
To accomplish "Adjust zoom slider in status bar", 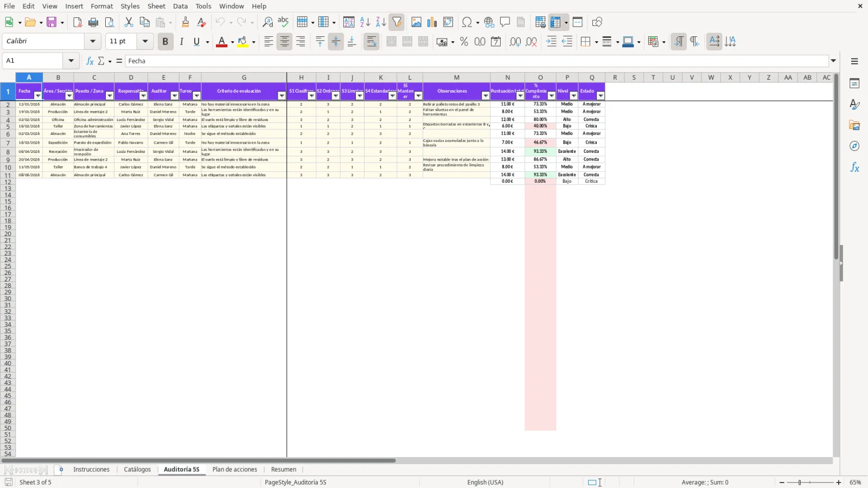I will (x=810, y=483).
